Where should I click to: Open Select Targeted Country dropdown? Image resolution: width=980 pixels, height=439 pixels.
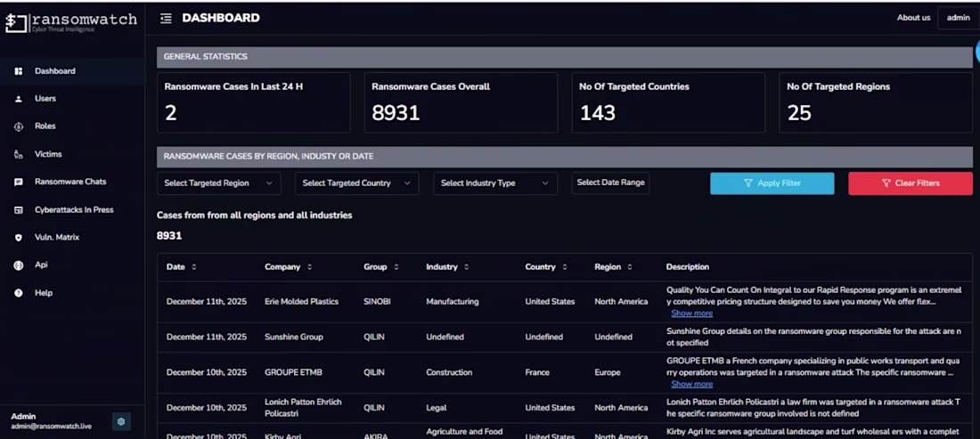point(357,183)
